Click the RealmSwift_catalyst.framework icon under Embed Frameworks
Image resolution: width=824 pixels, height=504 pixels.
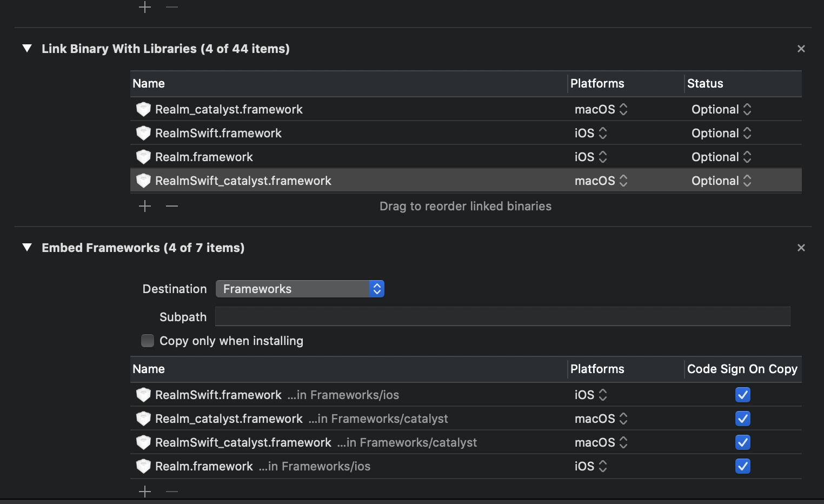(143, 442)
